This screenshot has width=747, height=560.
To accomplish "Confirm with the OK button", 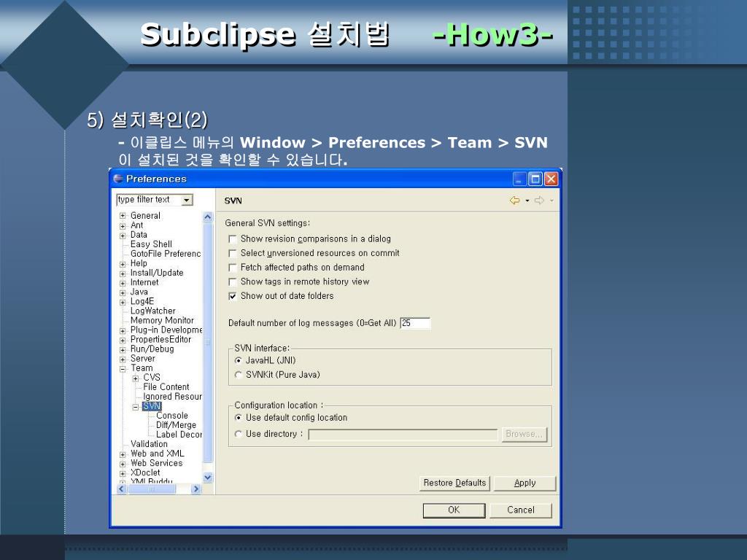I will pyautogui.click(x=454, y=510).
